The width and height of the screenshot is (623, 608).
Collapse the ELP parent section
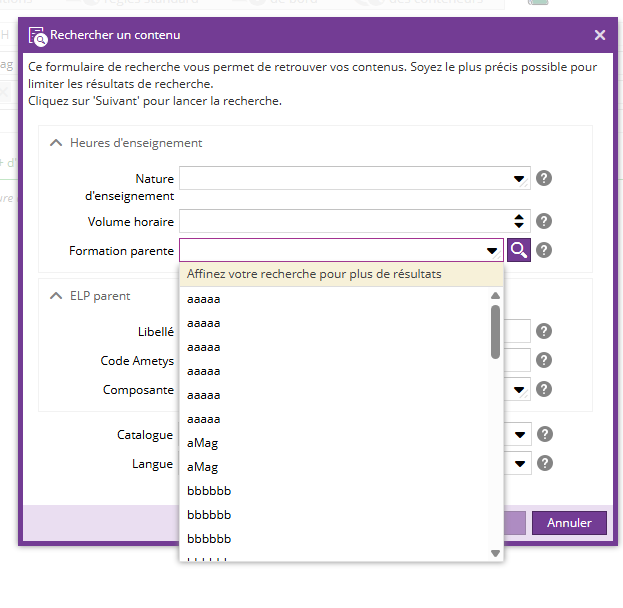point(56,296)
